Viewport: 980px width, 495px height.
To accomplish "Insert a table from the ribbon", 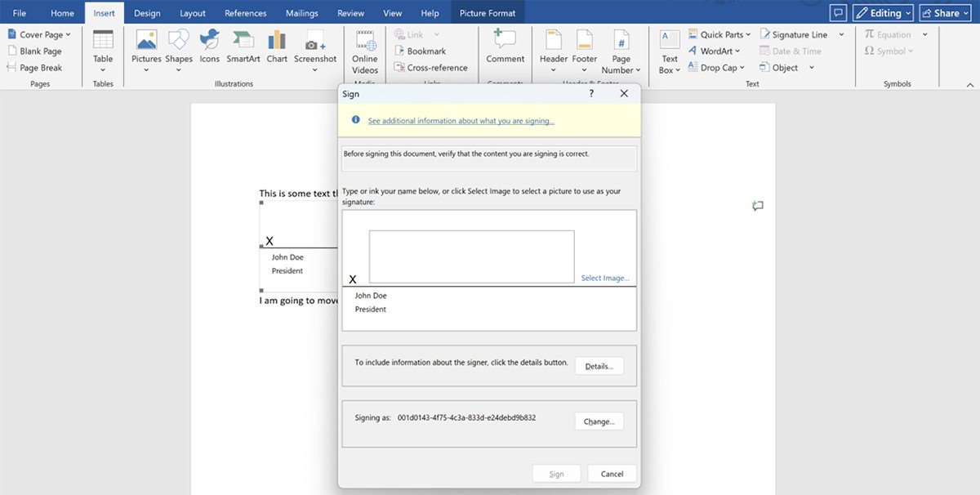I will (x=103, y=47).
